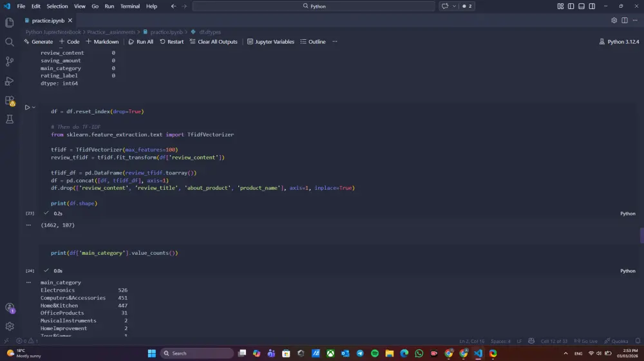The image size is (644, 361).
Task: Open the Explorer view in activity bar
Action: point(10,22)
